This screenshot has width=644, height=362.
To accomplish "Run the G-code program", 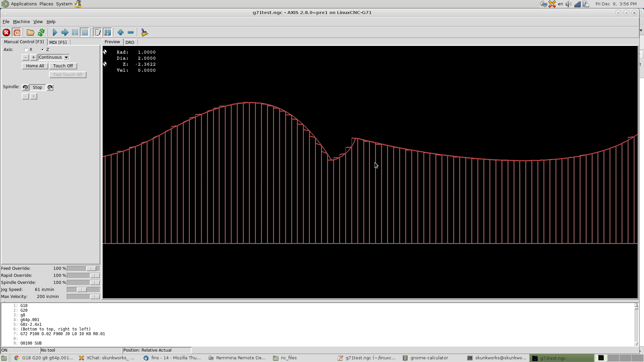I will (x=55, y=33).
